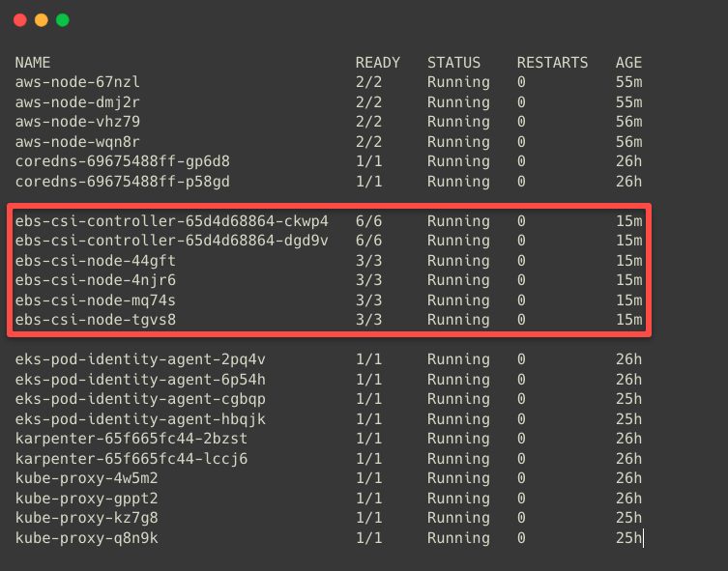Image resolution: width=728 pixels, height=571 pixels.
Task: Click pod name eks-pod-identity-agent-cgbqp
Action: 140,399
